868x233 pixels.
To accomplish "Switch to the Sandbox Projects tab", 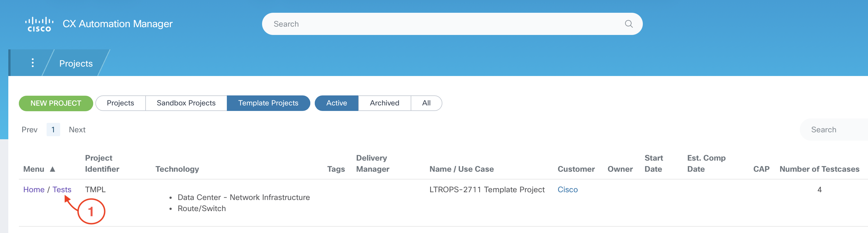I will pyautogui.click(x=186, y=103).
